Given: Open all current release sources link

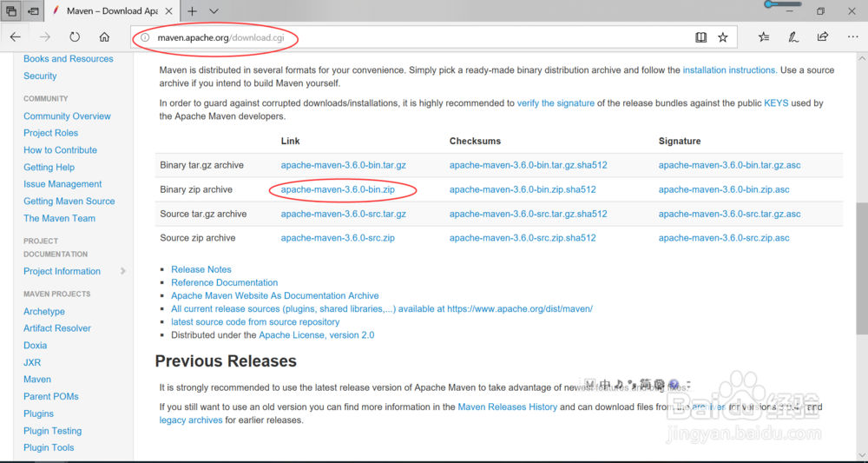Looking at the screenshot, I should 382,309.
